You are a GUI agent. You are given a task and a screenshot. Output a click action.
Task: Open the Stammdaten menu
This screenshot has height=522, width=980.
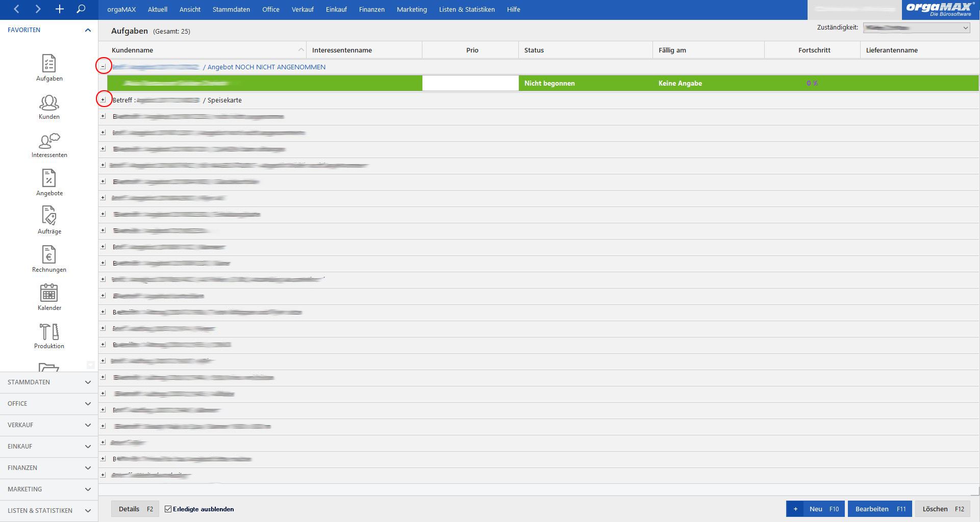tap(231, 9)
